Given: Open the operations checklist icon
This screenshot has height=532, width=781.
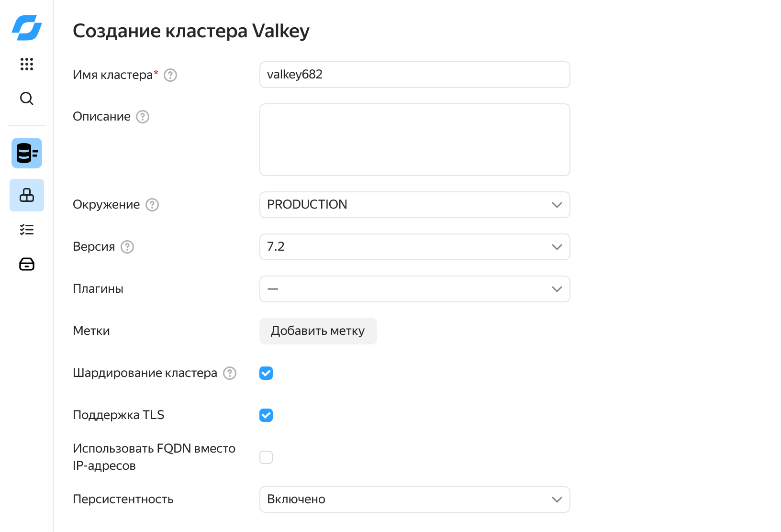Looking at the screenshot, I should 27,230.
